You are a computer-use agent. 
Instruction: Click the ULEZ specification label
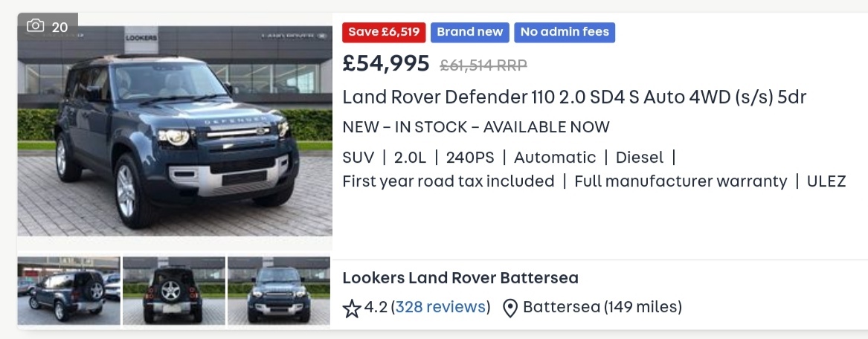[x=826, y=181]
